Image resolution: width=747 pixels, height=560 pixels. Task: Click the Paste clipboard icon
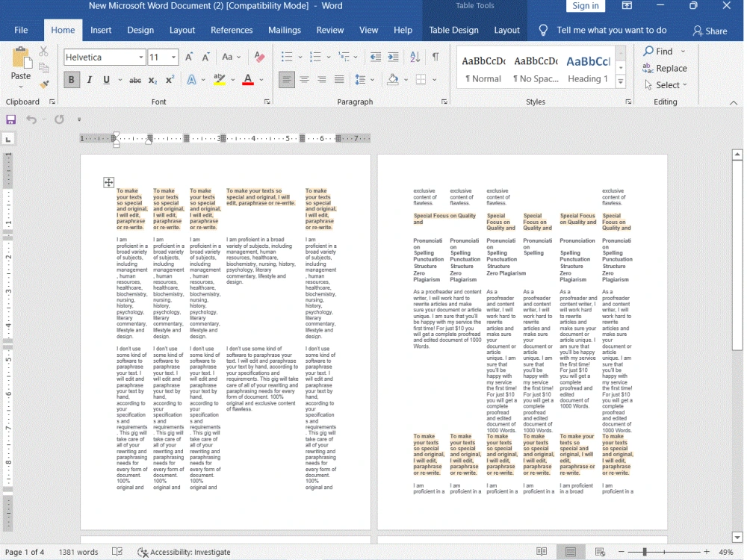click(x=21, y=58)
